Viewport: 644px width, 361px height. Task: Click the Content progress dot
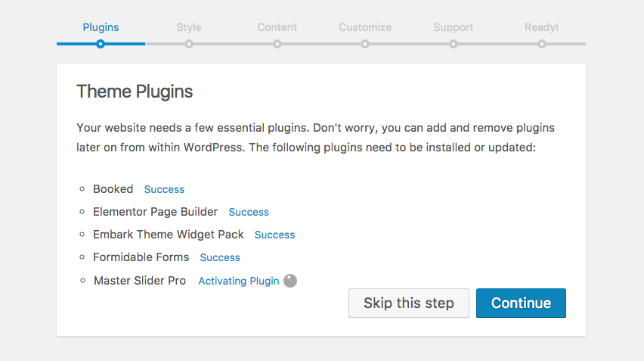coord(277,44)
